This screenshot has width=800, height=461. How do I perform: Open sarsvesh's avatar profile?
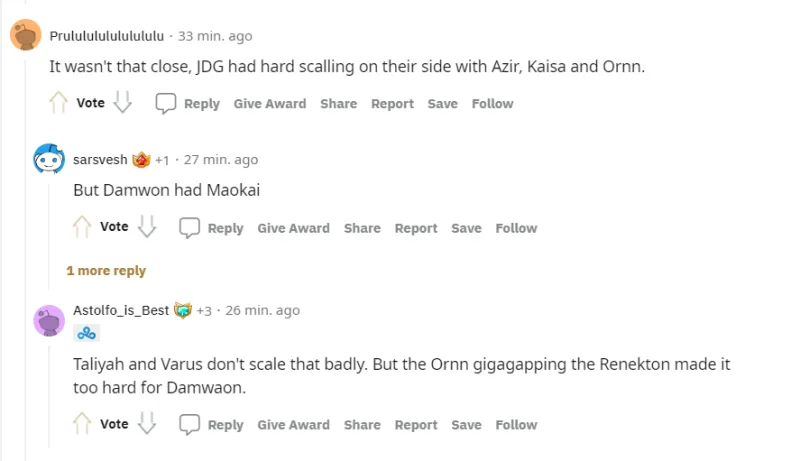pos(49,159)
